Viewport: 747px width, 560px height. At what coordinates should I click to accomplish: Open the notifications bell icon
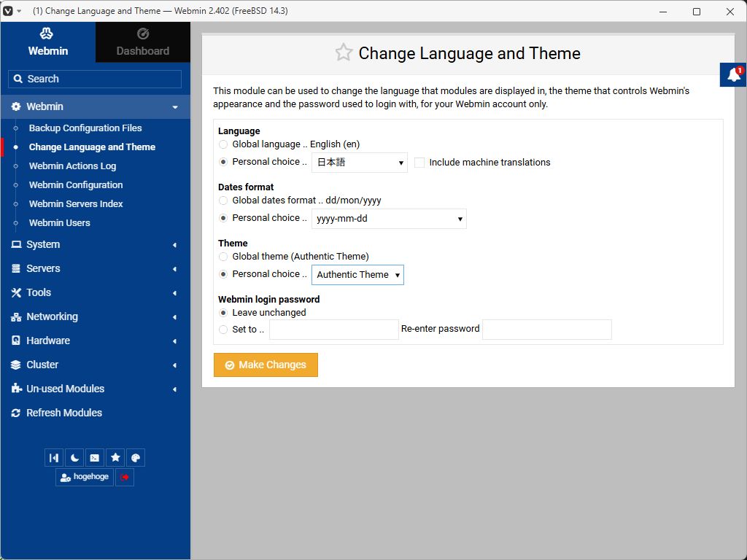point(734,75)
